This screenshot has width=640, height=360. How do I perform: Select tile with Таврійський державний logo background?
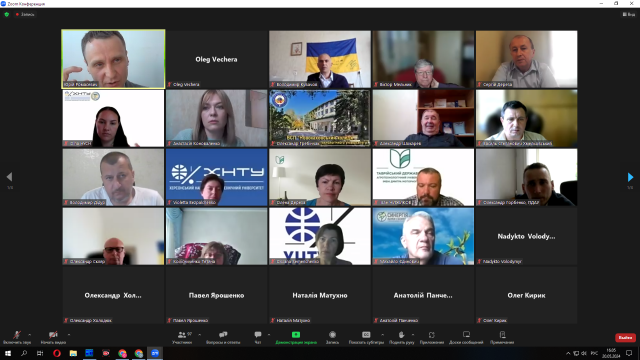(x=423, y=177)
